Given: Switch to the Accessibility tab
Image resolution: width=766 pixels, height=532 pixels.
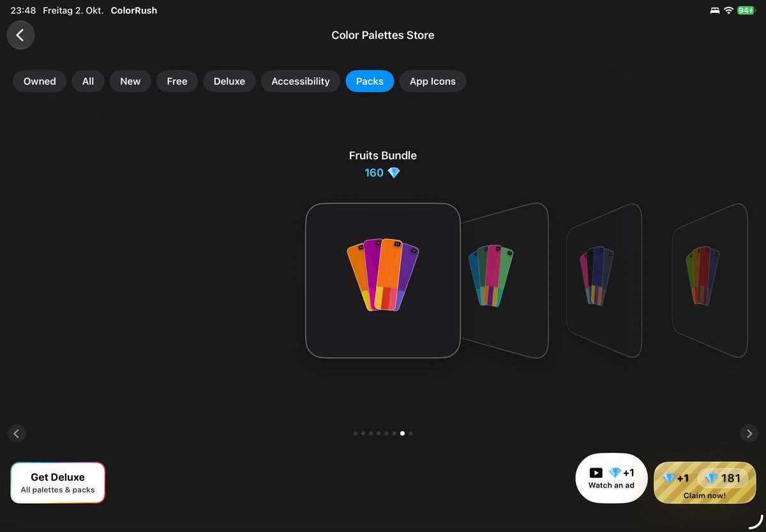Looking at the screenshot, I should tap(301, 81).
